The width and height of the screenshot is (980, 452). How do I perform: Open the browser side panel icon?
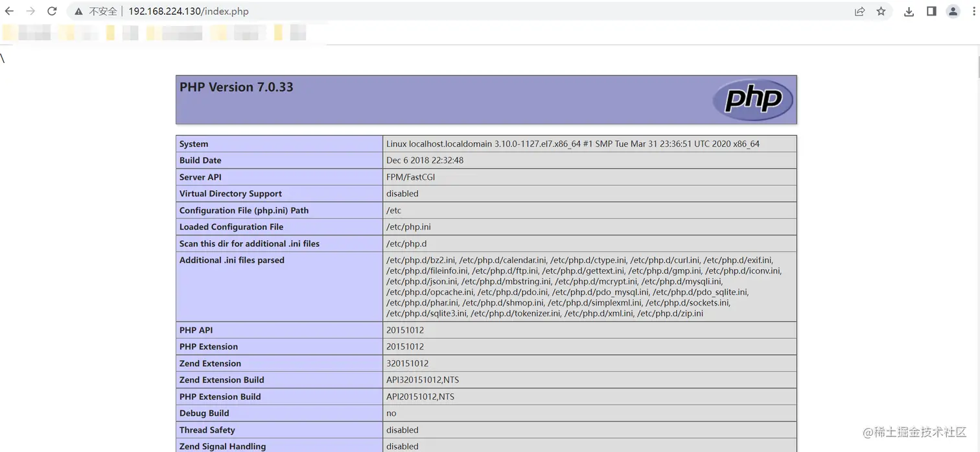931,11
